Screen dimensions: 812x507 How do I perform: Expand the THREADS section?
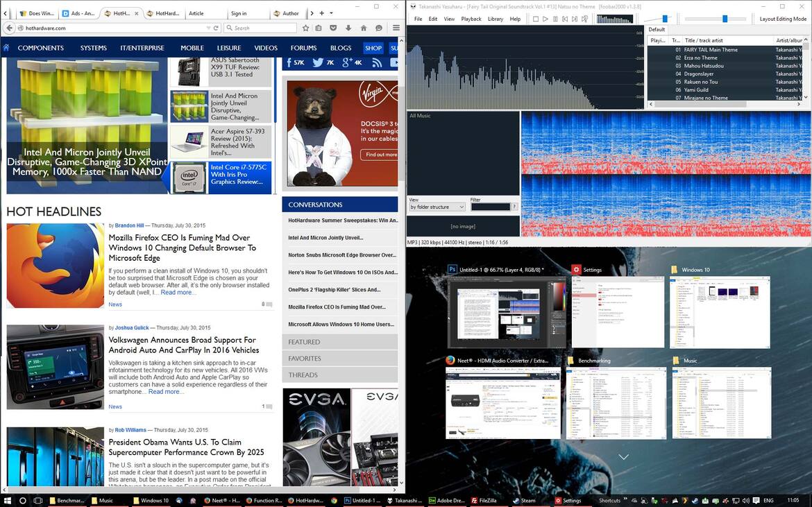pyautogui.click(x=339, y=375)
